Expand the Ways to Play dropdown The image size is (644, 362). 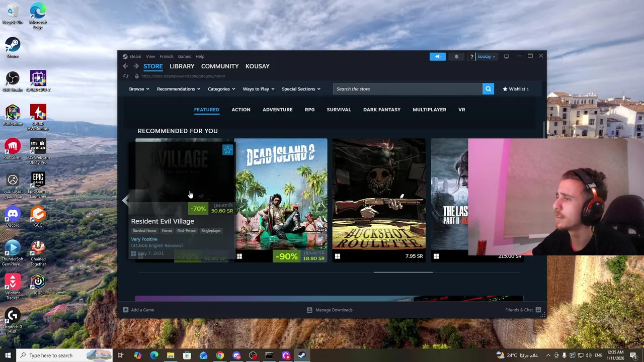[x=259, y=89]
